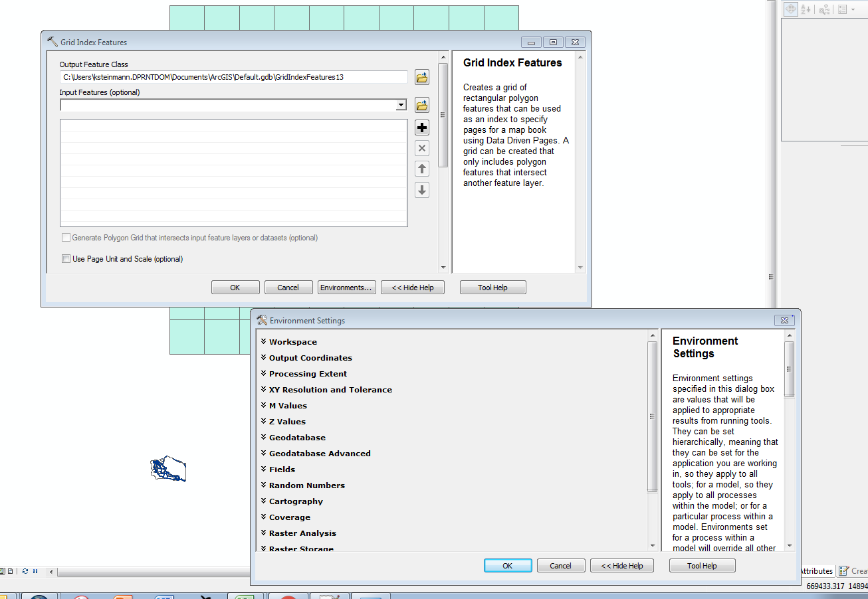This screenshot has height=599, width=868.
Task: Open the Input Features dropdown list
Action: 400,105
